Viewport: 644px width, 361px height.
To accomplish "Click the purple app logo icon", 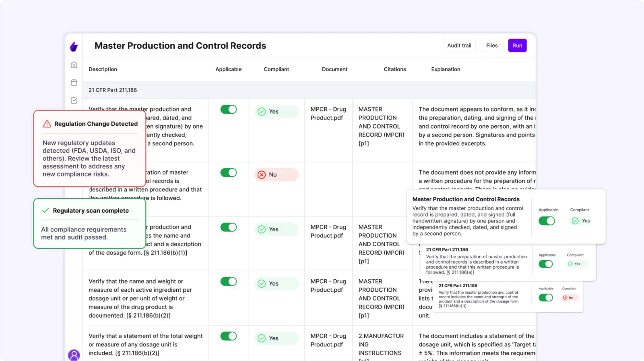I will [74, 47].
